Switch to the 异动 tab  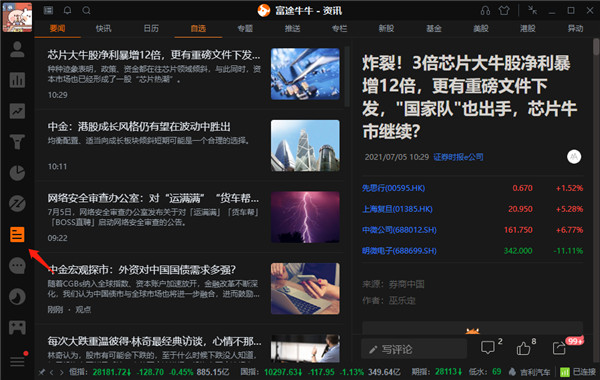tap(575, 28)
